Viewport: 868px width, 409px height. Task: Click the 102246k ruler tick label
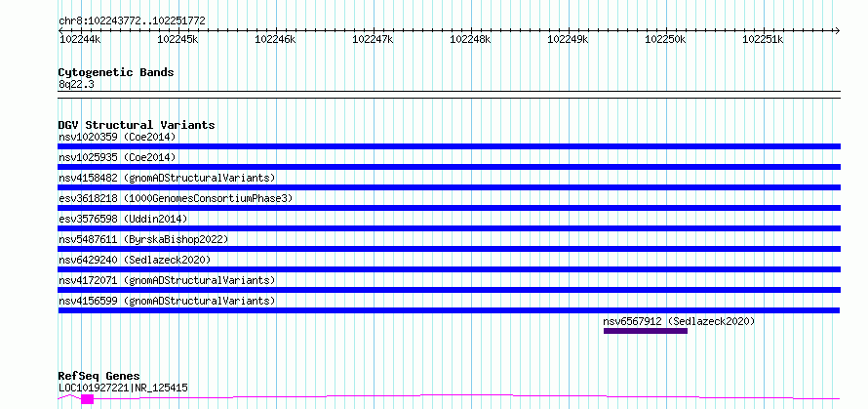(275, 39)
